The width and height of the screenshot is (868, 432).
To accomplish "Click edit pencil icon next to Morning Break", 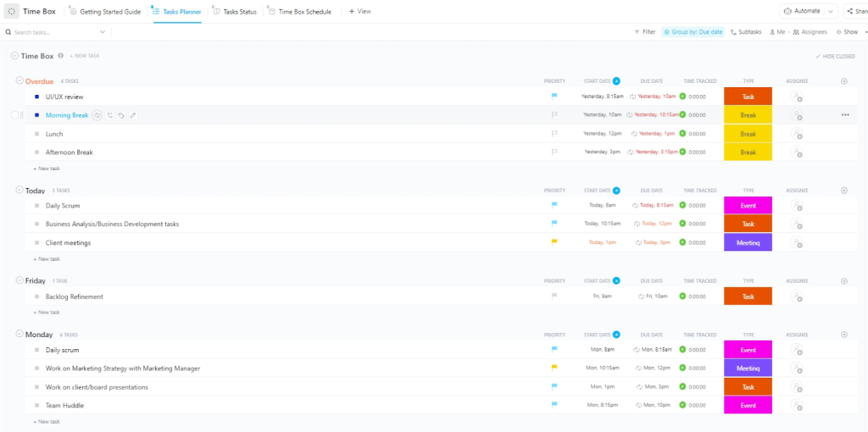I will [133, 115].
